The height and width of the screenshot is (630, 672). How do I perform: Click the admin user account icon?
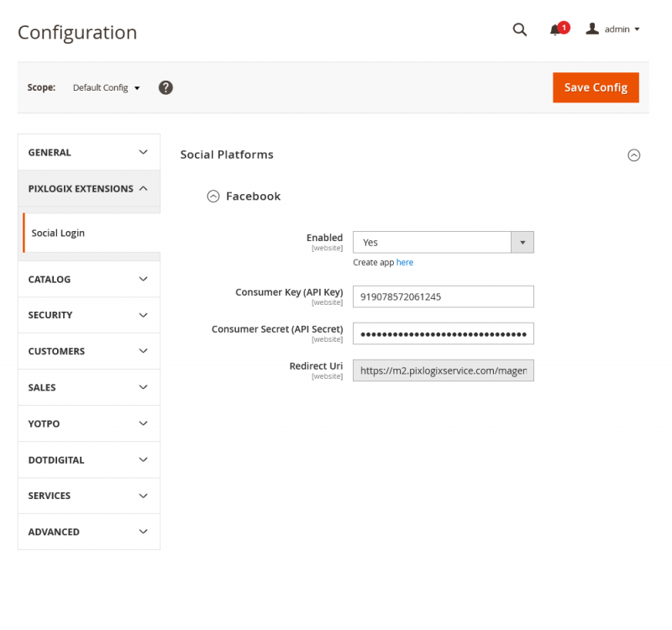592,29
